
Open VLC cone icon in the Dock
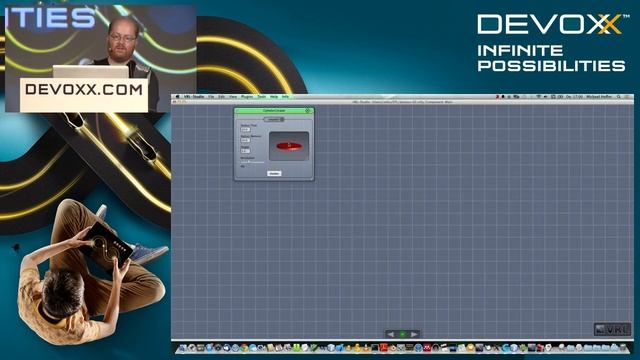pos(366,348)
